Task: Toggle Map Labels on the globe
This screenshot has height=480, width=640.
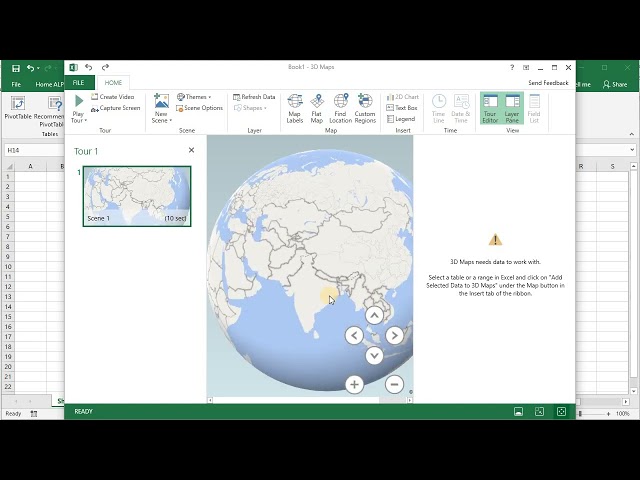Action: tap(295, 108)
